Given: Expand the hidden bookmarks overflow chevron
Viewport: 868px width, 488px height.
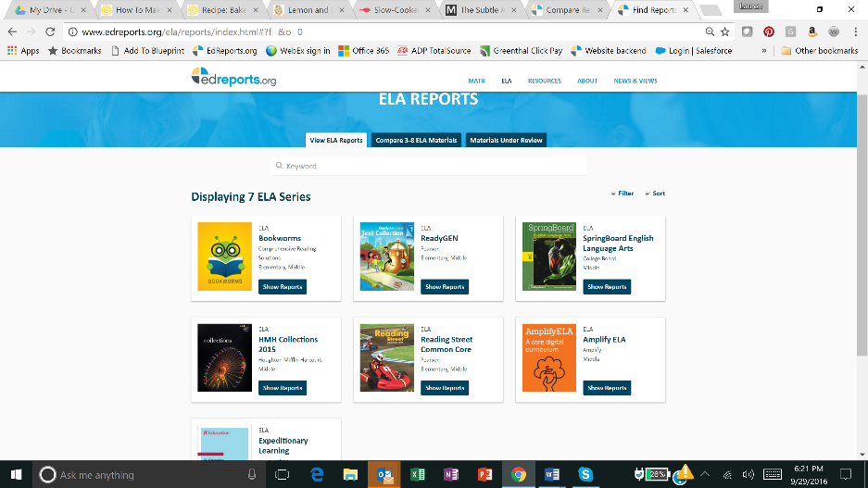Looking at the screenshot, I should [764, 51].
